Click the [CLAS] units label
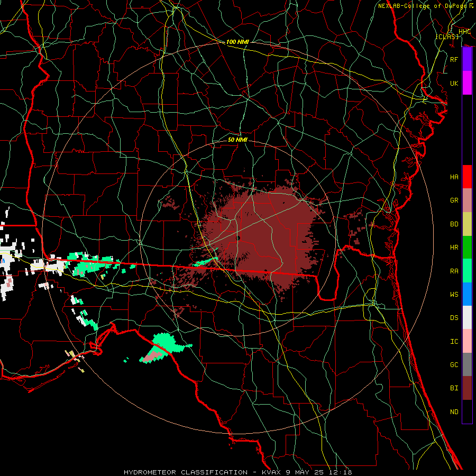Viewport: 476px width, 476px height. click(447, 36)
